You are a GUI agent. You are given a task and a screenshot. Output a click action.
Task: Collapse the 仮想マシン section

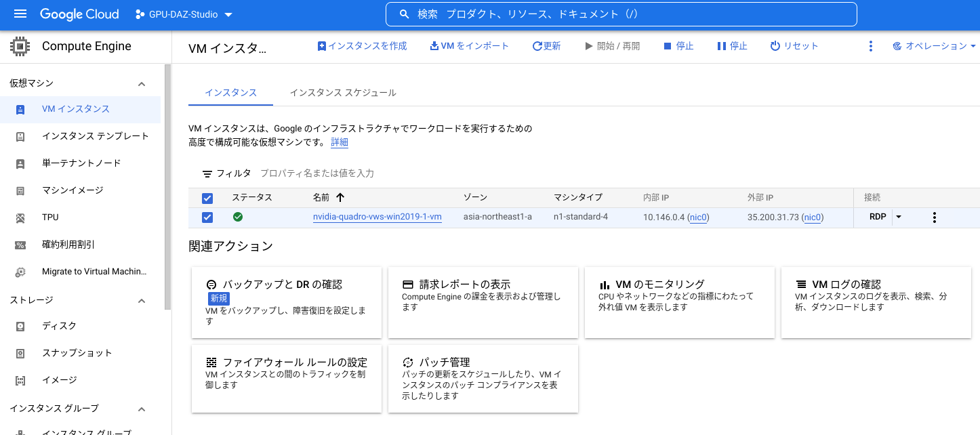click(x=142, y=84)
